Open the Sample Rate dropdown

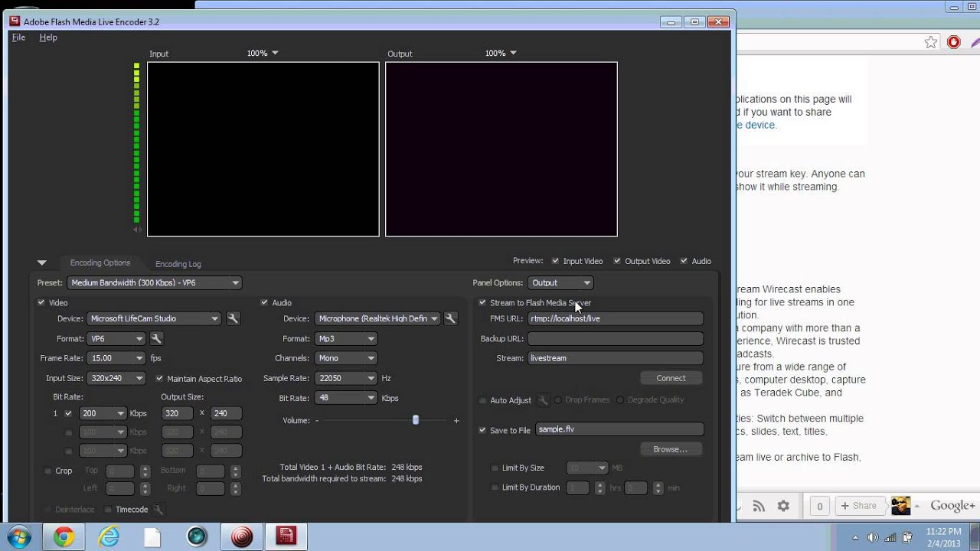pos(346,378)
